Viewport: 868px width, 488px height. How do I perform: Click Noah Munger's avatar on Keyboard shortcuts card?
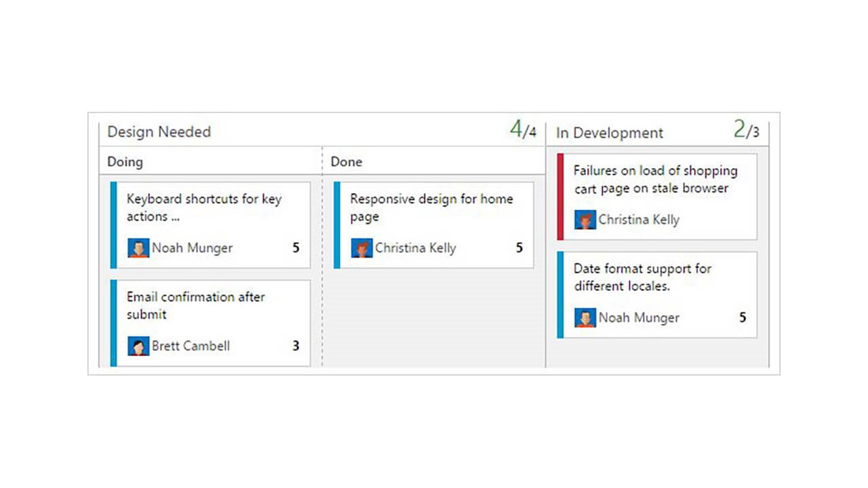coord(138,248)
